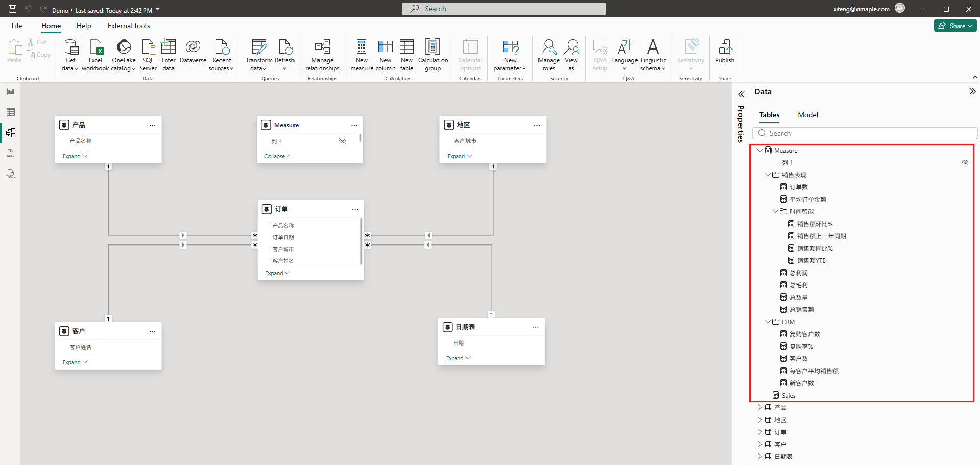This screenshot has height=465, width=980.
Task: Click the Publish icon in ribbon
Action: [x=724, y=47]
